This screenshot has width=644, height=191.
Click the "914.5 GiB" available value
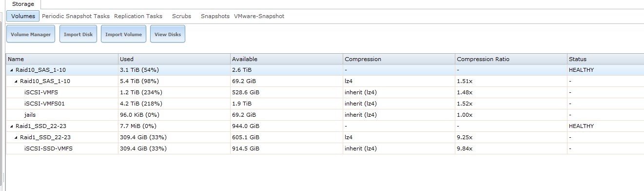point(245,149)
